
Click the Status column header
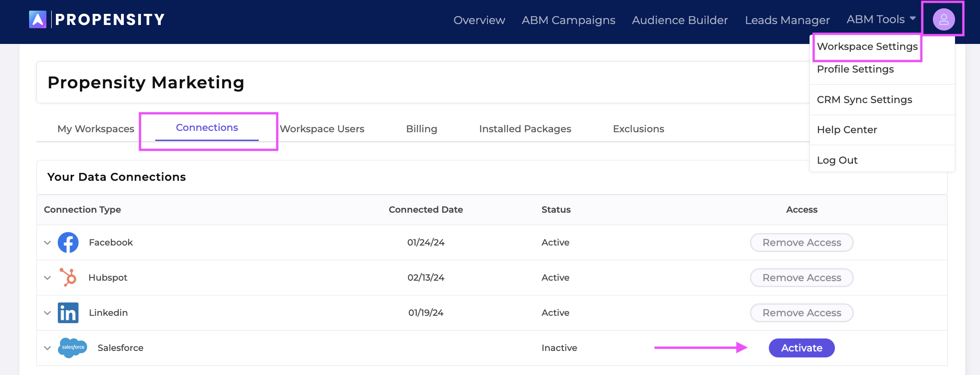tap(556, 209)
